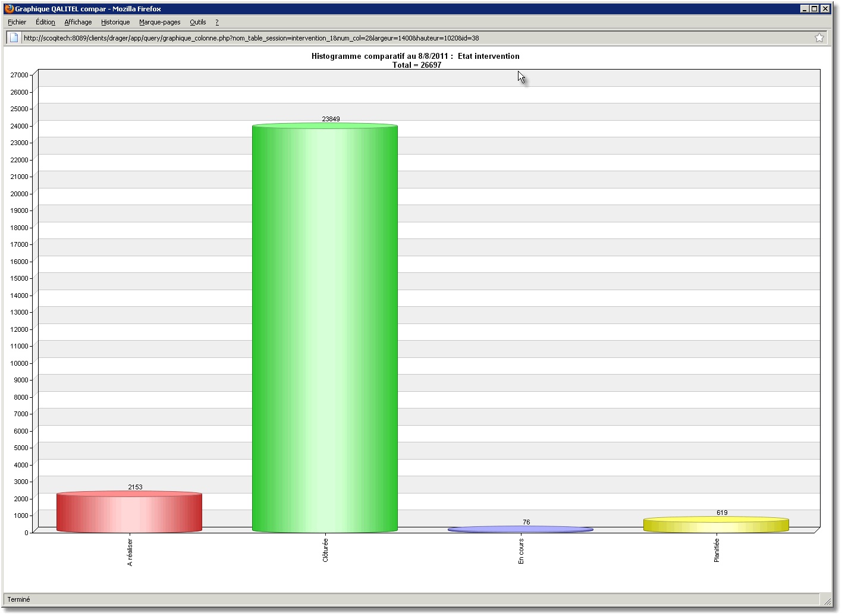Open the ? help menu
The image size is (842, 616).
coord(217,22)
